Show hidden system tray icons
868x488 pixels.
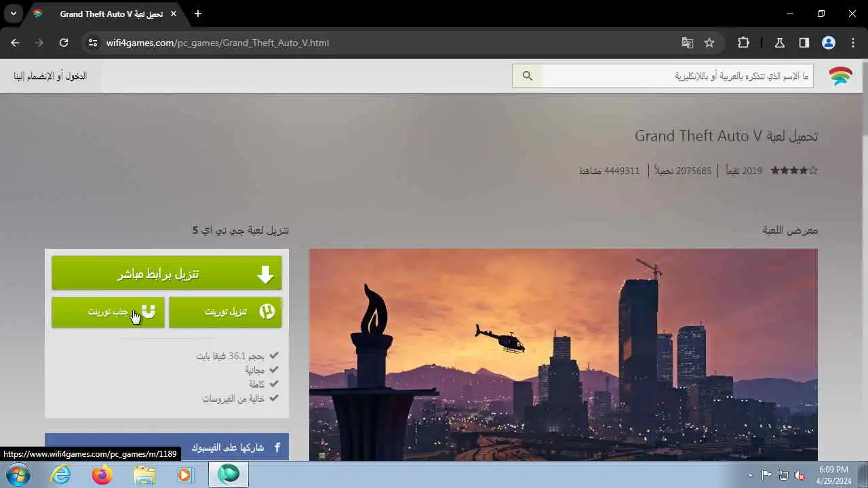750,475
